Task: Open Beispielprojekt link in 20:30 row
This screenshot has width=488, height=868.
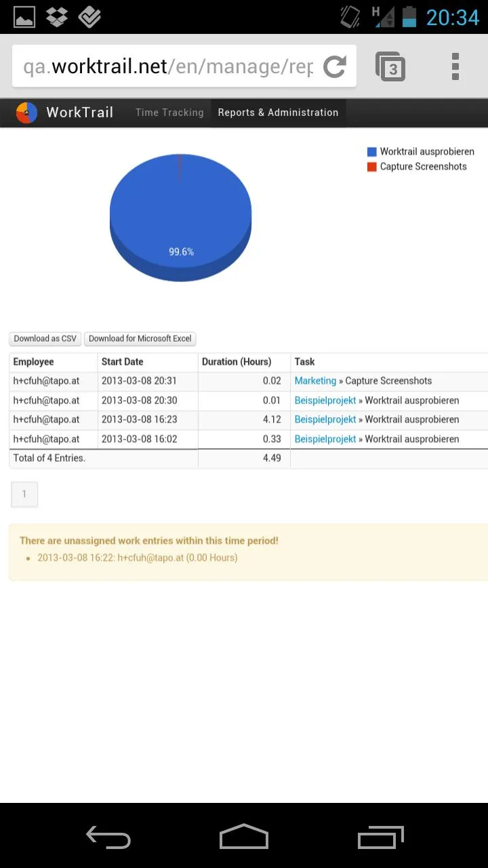Action: tap(325, 401)
